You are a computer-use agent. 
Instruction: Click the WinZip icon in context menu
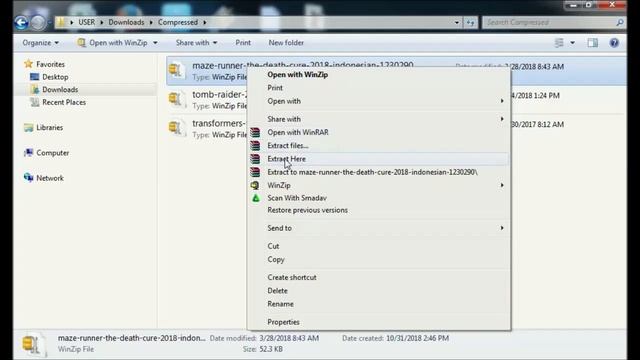point(255,185)
